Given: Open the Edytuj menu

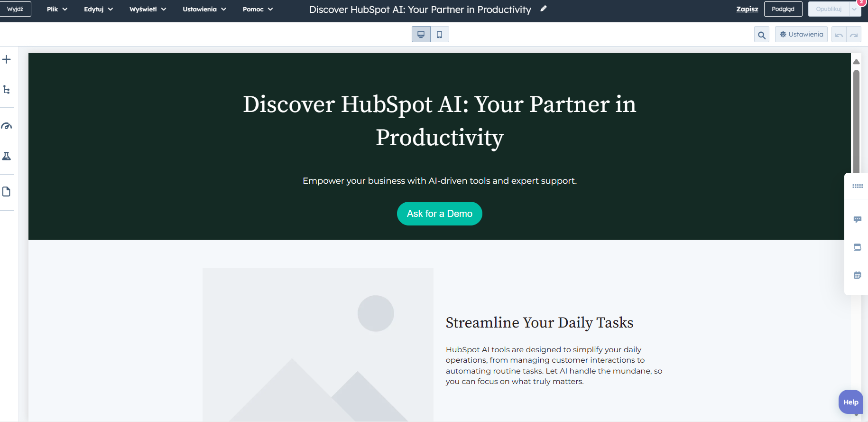Looking at the screenshot, I should (98, 9).
